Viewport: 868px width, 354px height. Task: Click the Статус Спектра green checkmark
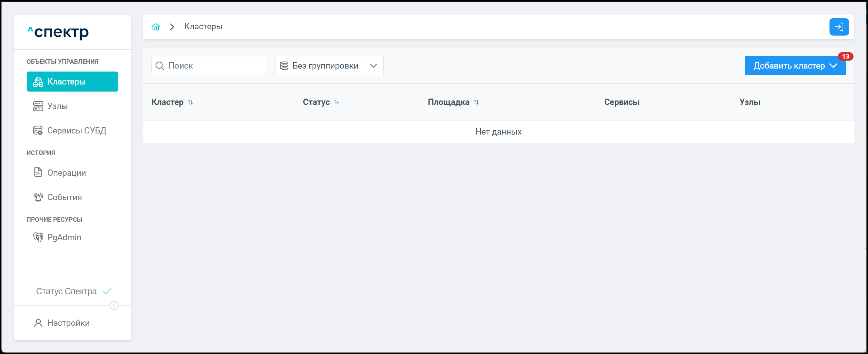107,291
